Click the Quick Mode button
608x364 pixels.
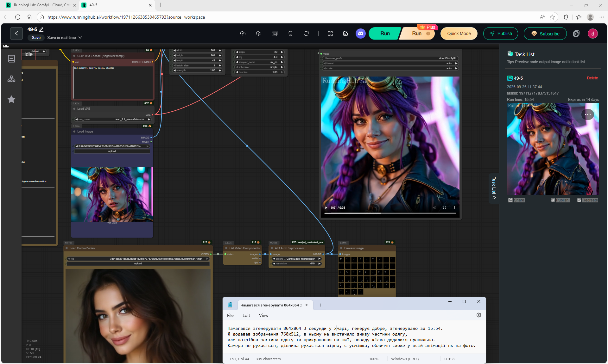pos(459,34)
